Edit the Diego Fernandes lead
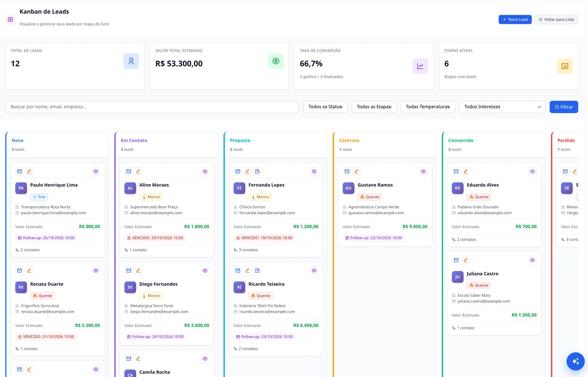 pyautogui.click(x=138, y=271)
